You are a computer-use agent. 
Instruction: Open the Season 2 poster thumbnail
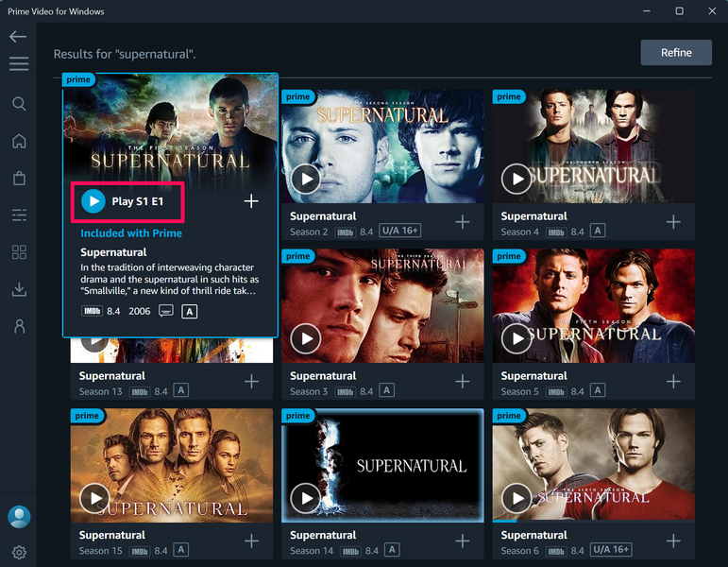click(x=382, y=146)
